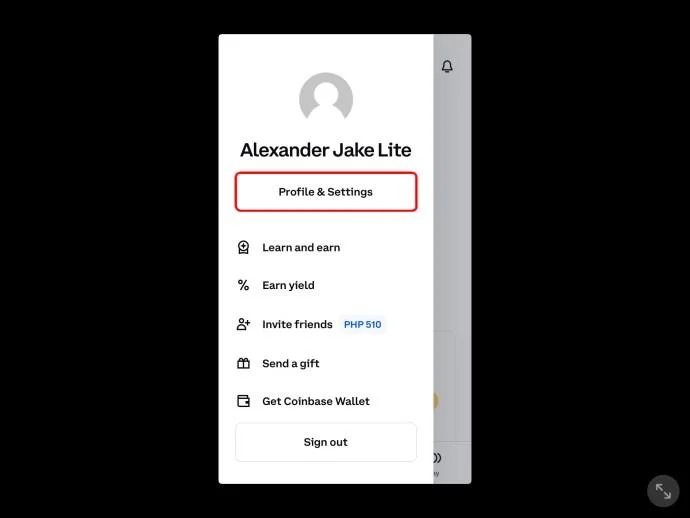Screen dimensions: 690x518
Task: Click the Alexander Jake Lite name
Action: tap(326, 150)
